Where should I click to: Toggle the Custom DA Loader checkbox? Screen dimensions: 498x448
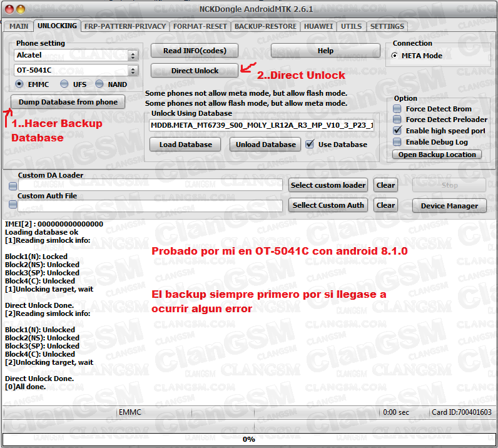tap(13, 186)
